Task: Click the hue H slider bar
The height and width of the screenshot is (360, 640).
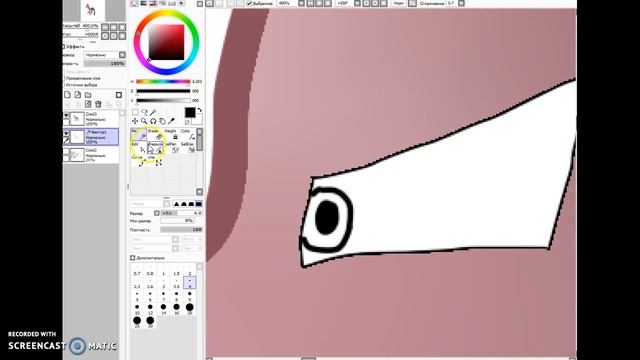Action: pos(163,82)
